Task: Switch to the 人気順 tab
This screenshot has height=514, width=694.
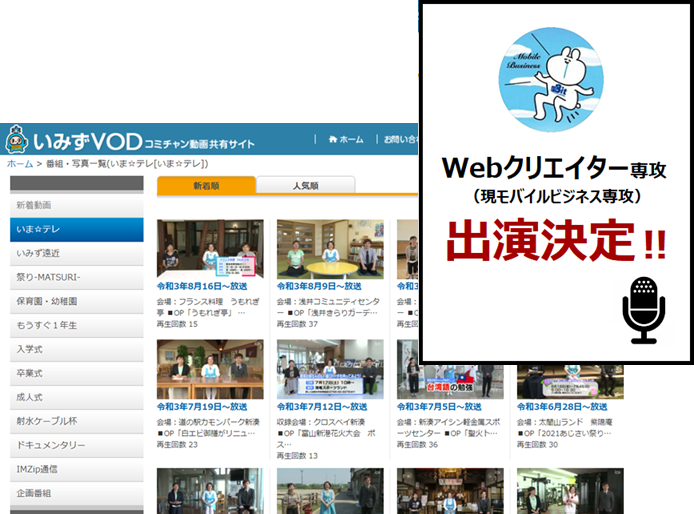Action: (305, 186)
